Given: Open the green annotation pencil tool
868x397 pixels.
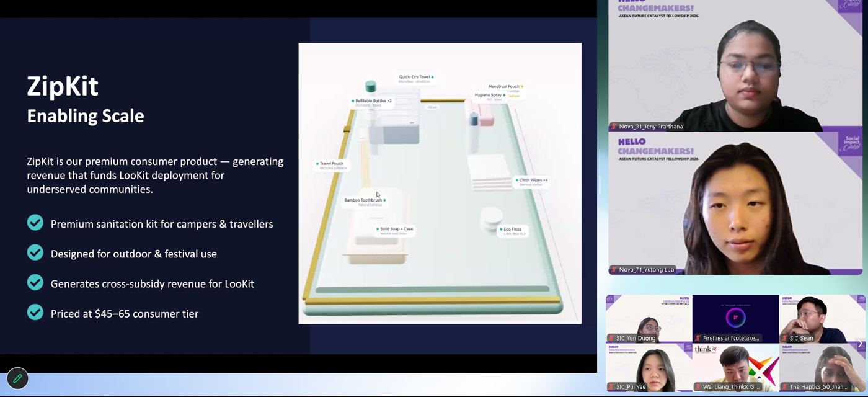Looking at the screenshot, I should pyautogui.click(x=17, y=378).
